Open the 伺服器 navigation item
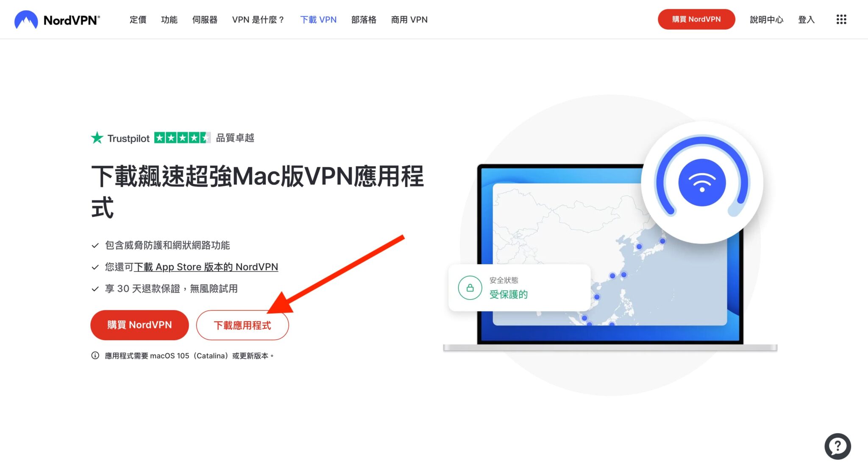 pos(204,20)
